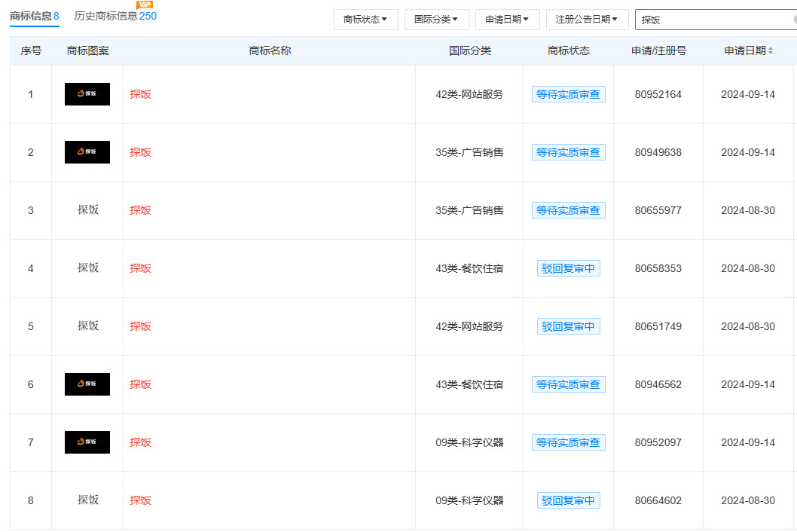Open the 历史商标信息 tab

pos(115,17)
